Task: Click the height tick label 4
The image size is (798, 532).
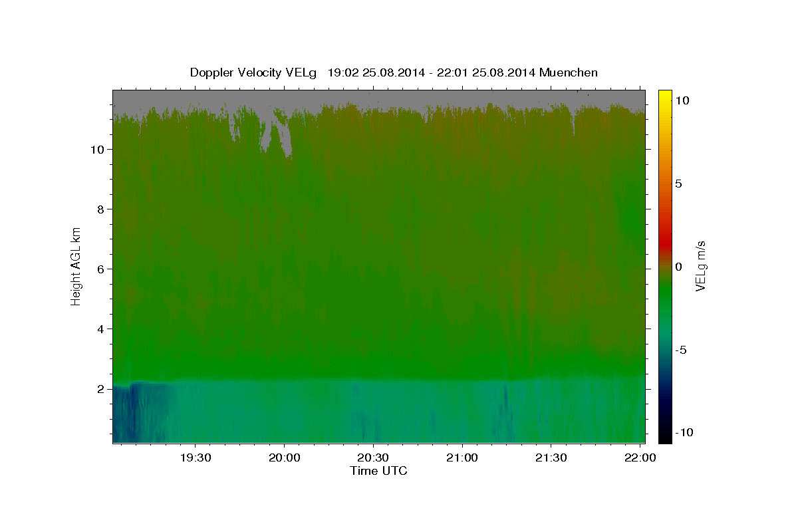Action: click(x=101, y=329)
